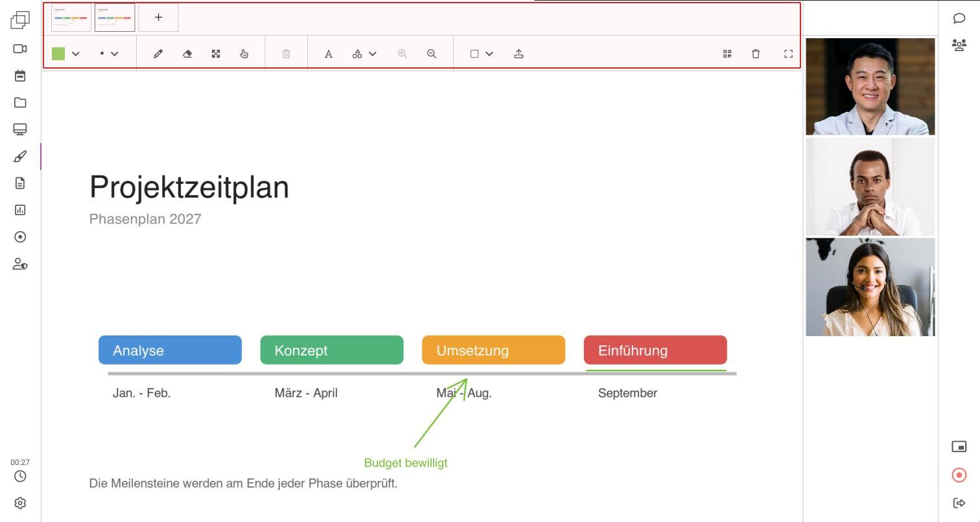Switch to the first whiteboard page
This screenshot has width=980, height=522.
71,17
